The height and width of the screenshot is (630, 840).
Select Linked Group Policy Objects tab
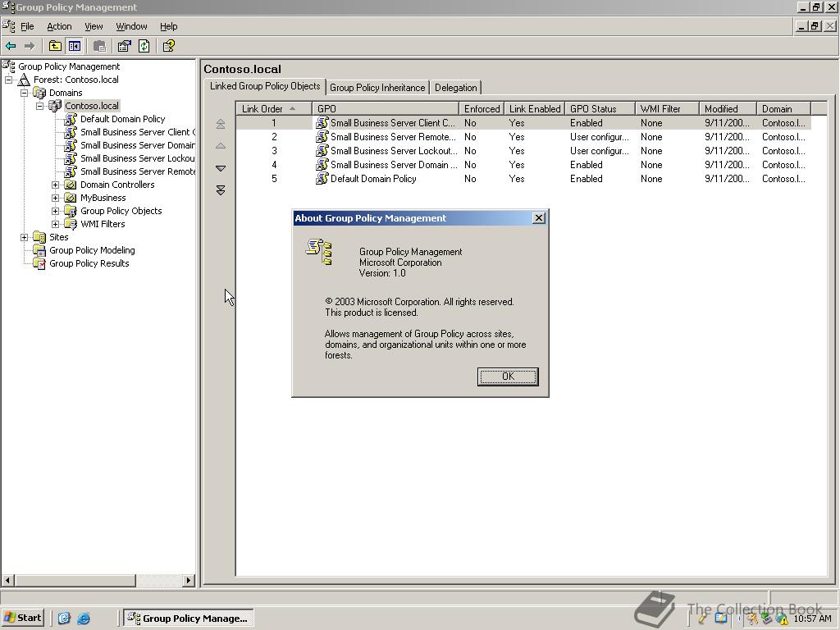(265, 86)
